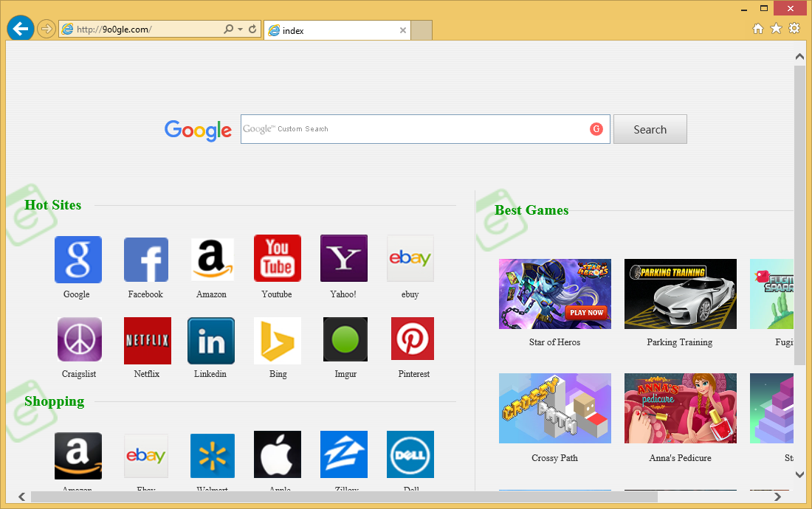Click the vertical scrollbar thumb
Viewport: 812px width, 509px height.
click(x=799, y=215)
